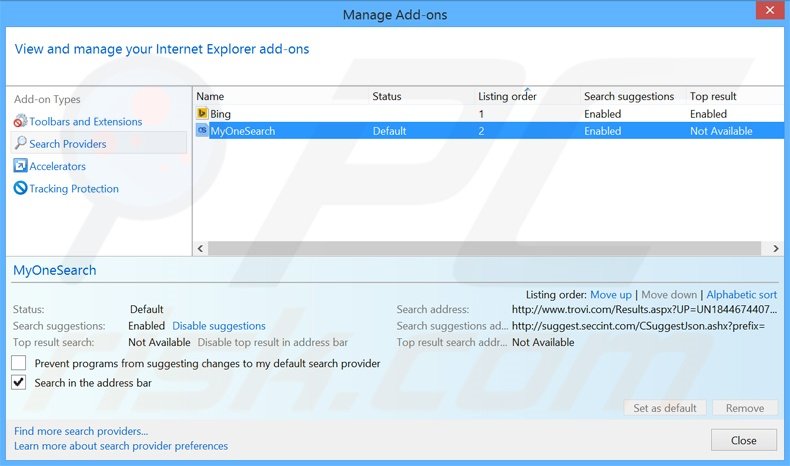
Task: Click the MyOneSearch details heading
Action: [x=54, y=270]
